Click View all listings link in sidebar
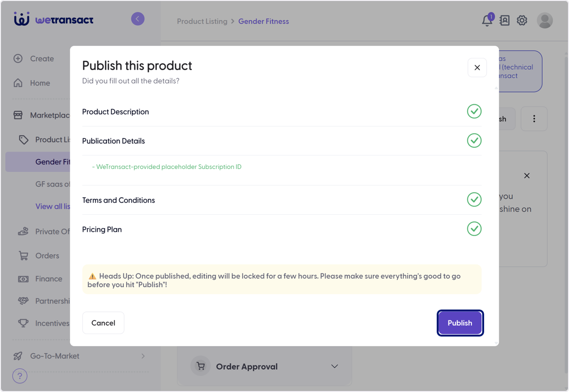 [53, 206]
